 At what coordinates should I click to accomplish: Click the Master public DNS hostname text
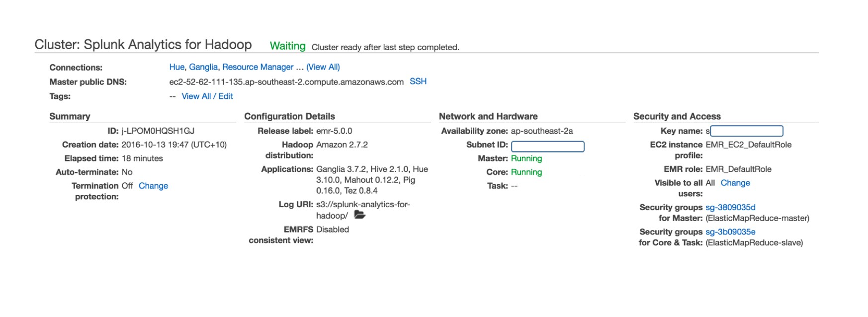coord(286,82)
